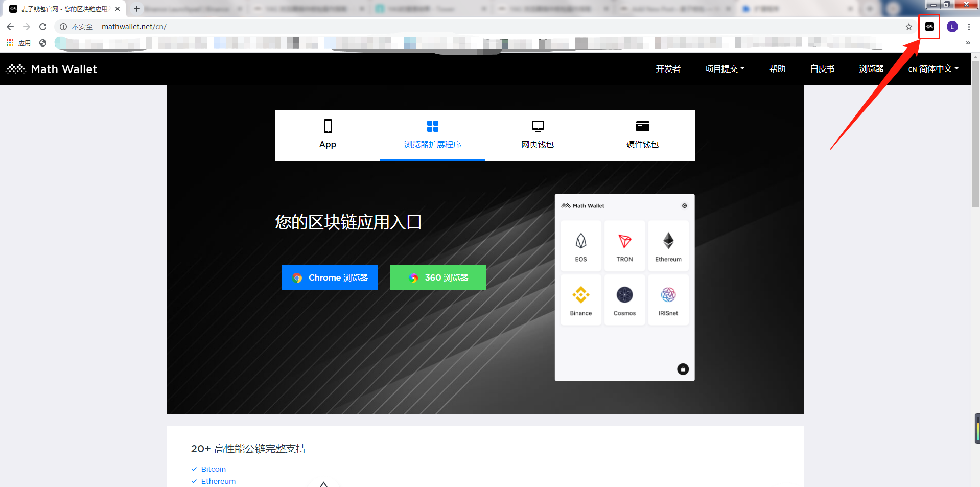Screen dimensions: 980x487
Task: Click the up chevron at page bottom
Action: pos(323,483)
